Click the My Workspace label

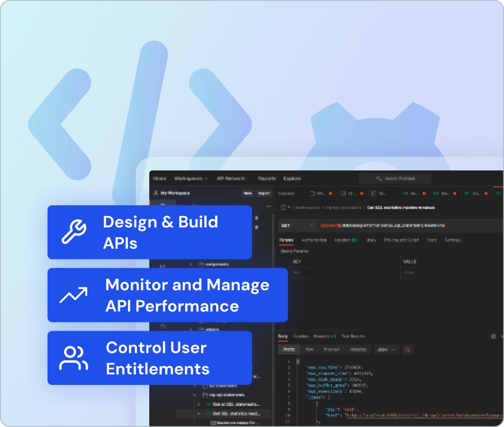click(x=175, y=193)
